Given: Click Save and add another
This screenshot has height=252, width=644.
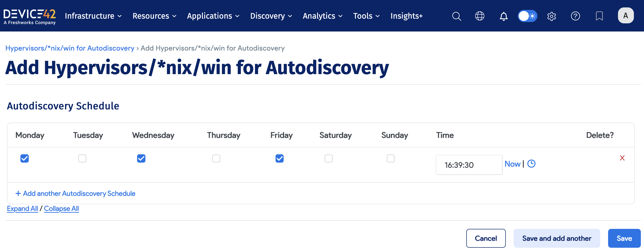Looking at the screenshot, I should (556, 238).
